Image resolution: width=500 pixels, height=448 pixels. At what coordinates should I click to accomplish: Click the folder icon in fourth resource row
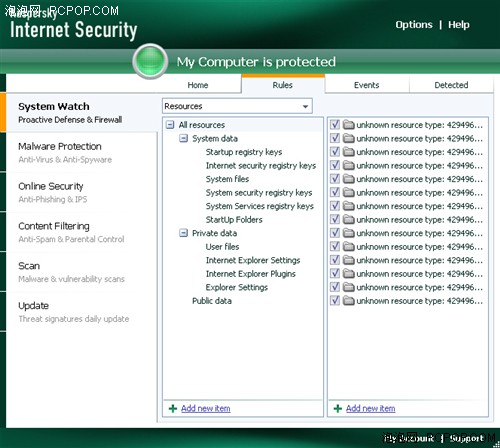pos(349,165)
